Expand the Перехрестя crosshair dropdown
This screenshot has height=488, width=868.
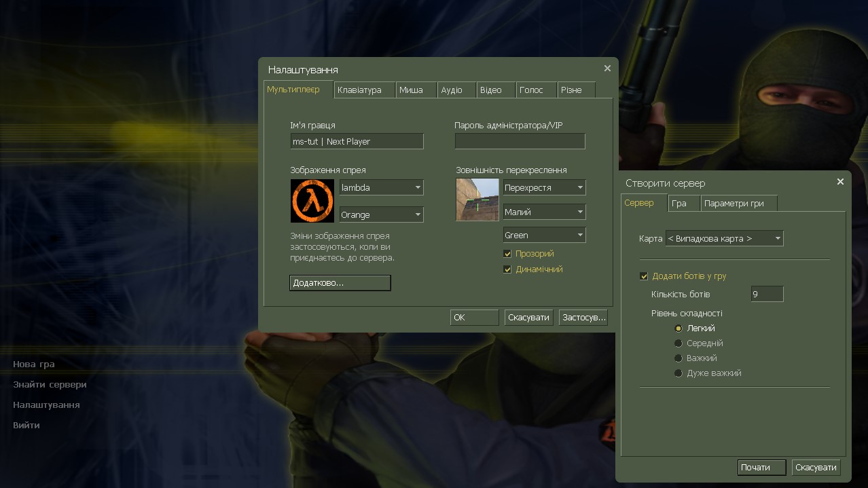(x=543, y=187)
